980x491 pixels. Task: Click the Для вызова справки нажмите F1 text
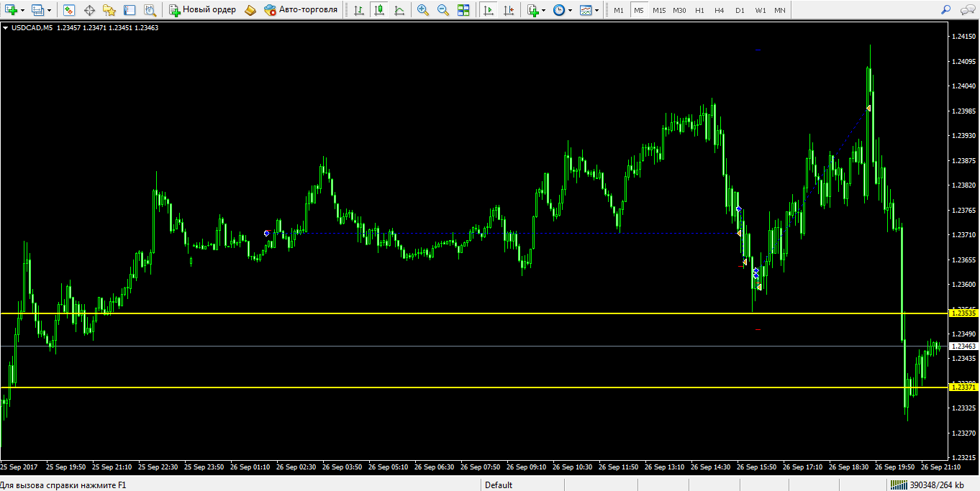point(63,485)
